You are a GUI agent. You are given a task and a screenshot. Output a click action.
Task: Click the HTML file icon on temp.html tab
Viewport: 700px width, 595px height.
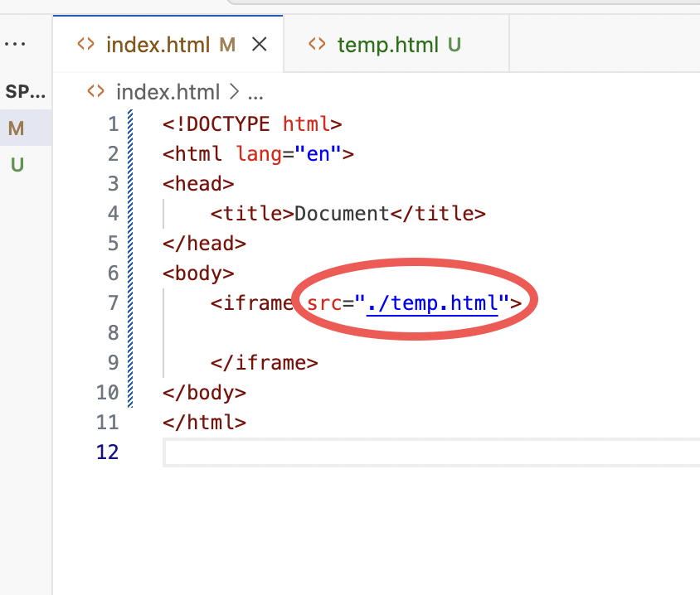click(317, 44)
